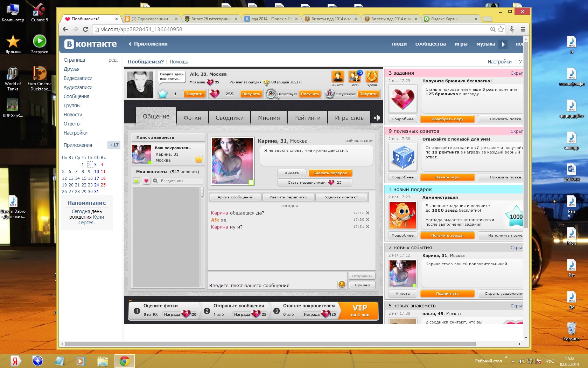Click Приложения back link in VK header
Image resolution: width=588 pixels, height=368 pixels.
pyautogui.click(x=148, y=44)
